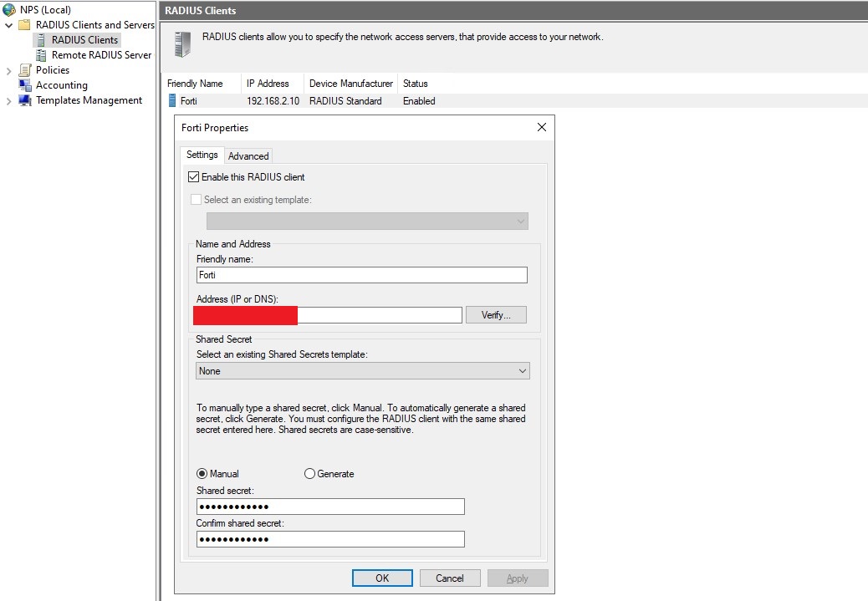
Task: Click the Verify... button
Action: 496,315
